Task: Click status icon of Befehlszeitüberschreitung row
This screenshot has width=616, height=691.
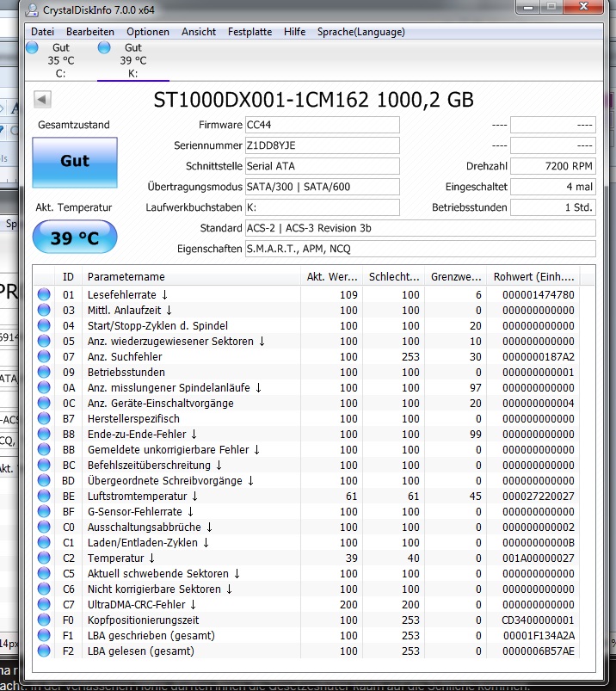Action: coord(44,465)
